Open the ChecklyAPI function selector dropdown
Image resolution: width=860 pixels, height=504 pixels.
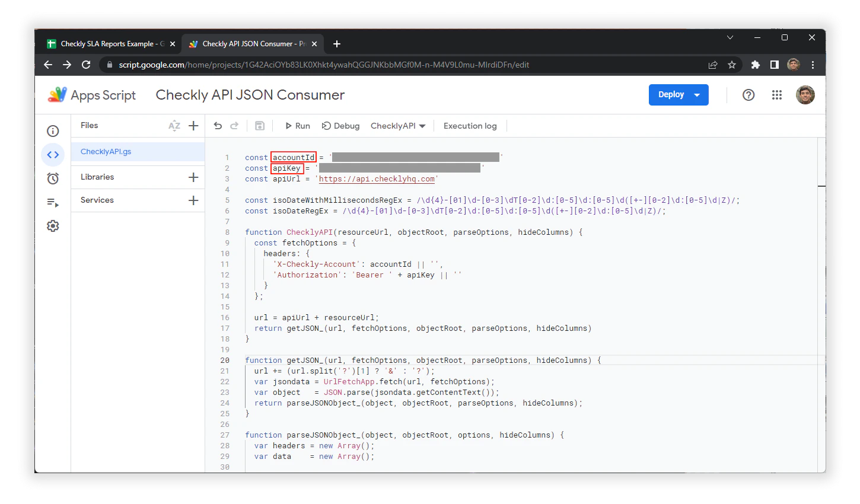(x=423, y=125)
